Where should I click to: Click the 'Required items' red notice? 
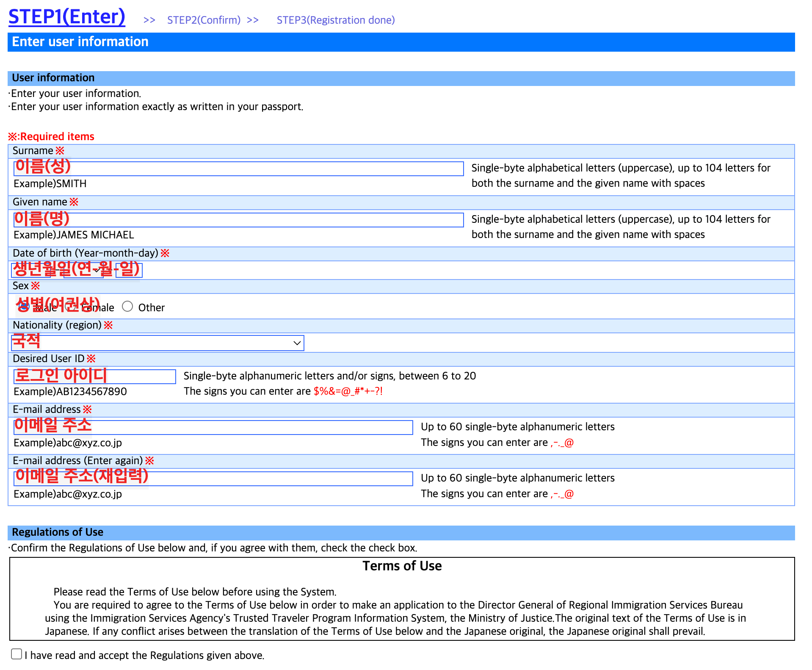51,136
